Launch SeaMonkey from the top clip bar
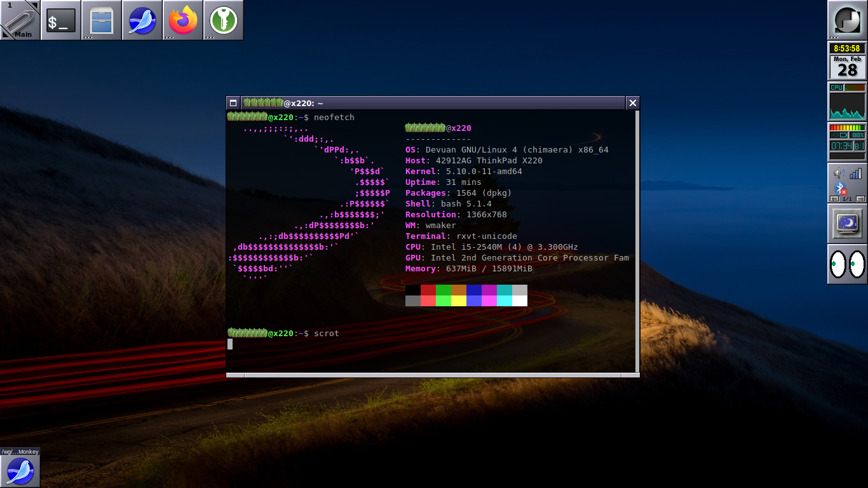 point(142,20)
